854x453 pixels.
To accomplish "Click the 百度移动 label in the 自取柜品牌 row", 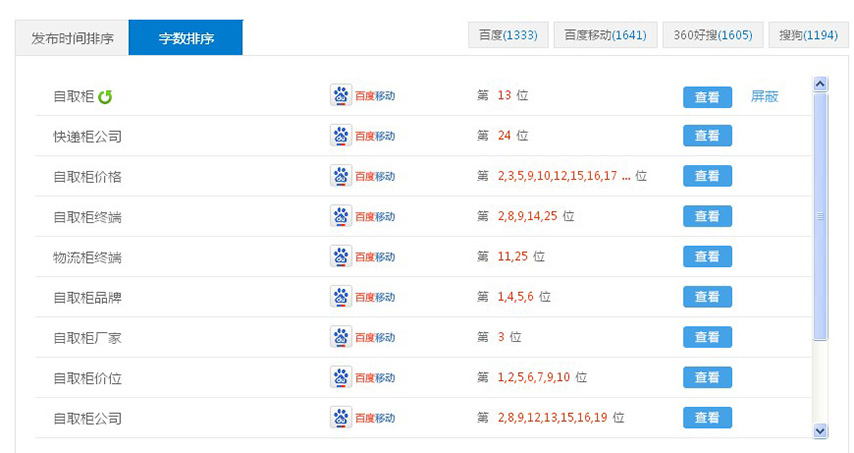I will pos(375,297).
